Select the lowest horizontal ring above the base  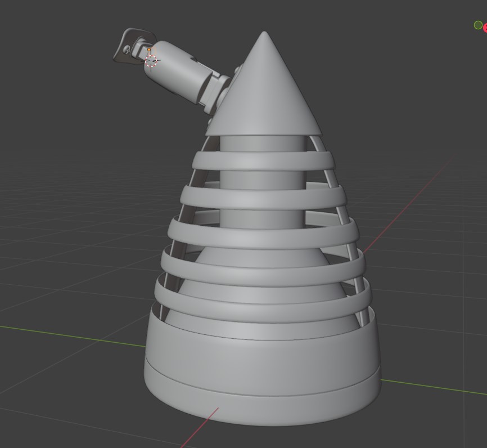tap(263, 295)
